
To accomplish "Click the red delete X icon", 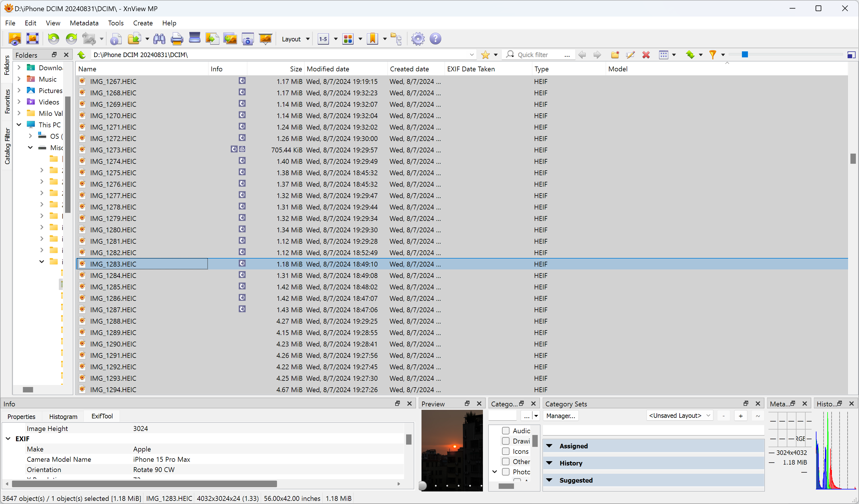I will coord(646,55).
